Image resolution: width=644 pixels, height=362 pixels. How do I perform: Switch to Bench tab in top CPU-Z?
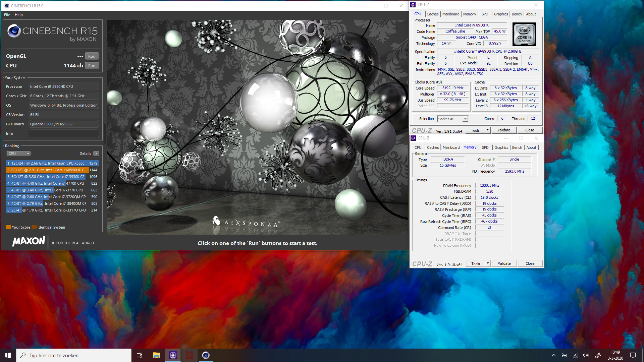pyautogui.click(x=517, y=14)
